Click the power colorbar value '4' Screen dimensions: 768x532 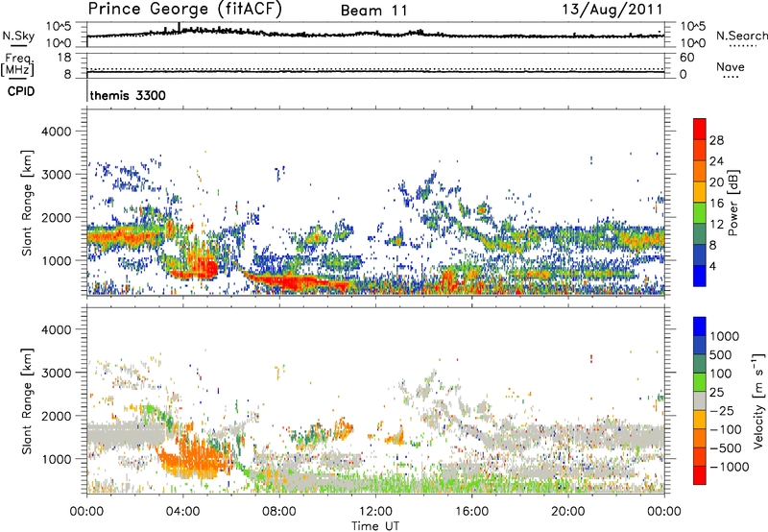coord(712,266)
